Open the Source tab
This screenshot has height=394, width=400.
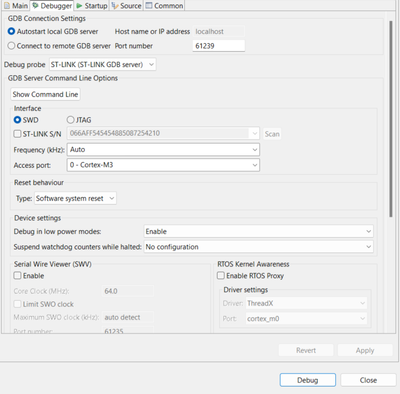[x=126, y=6]
